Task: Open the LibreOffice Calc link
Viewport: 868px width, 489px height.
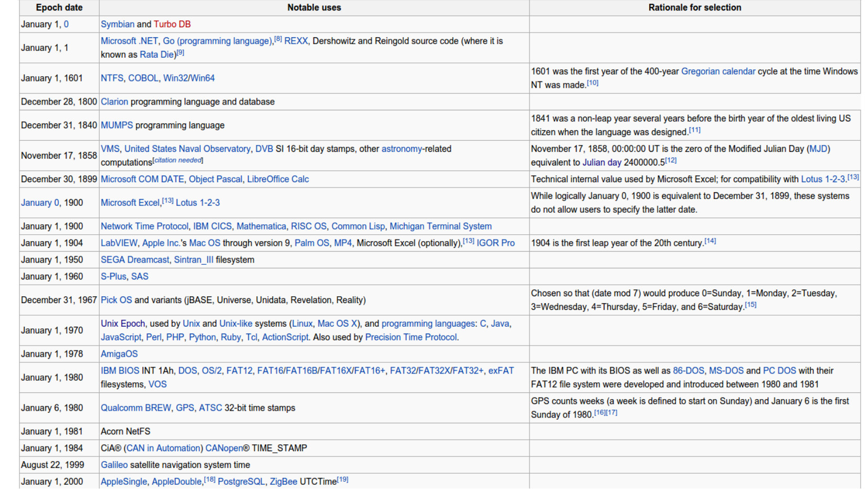Action: tap(278, 180)
